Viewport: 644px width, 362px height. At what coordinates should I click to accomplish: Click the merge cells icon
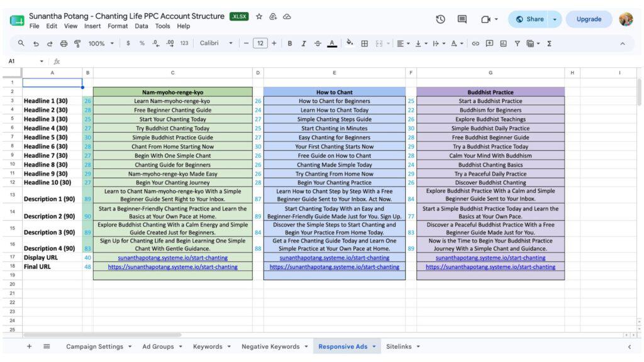(x=379, y=43)
